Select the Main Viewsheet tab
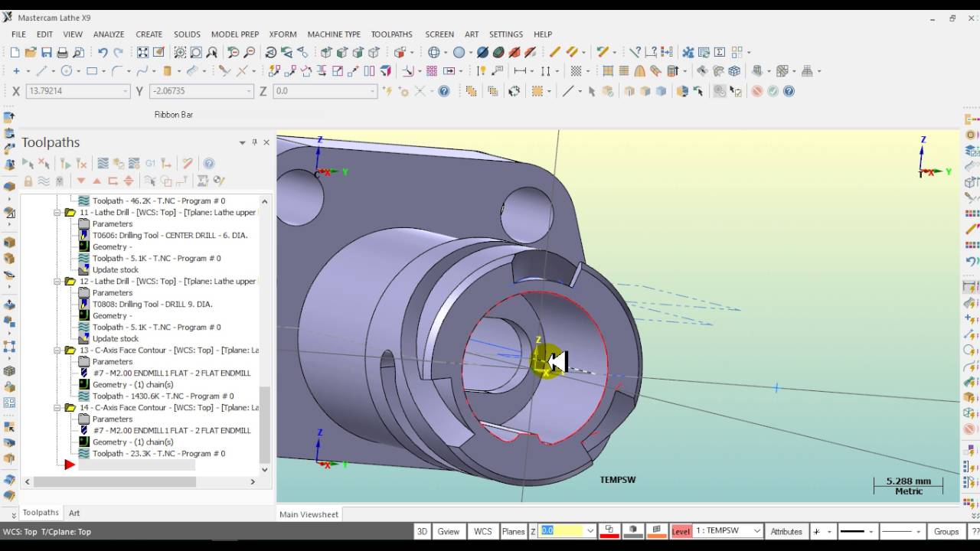The width and height of the screenshot is (980, 551). point(309,514)
